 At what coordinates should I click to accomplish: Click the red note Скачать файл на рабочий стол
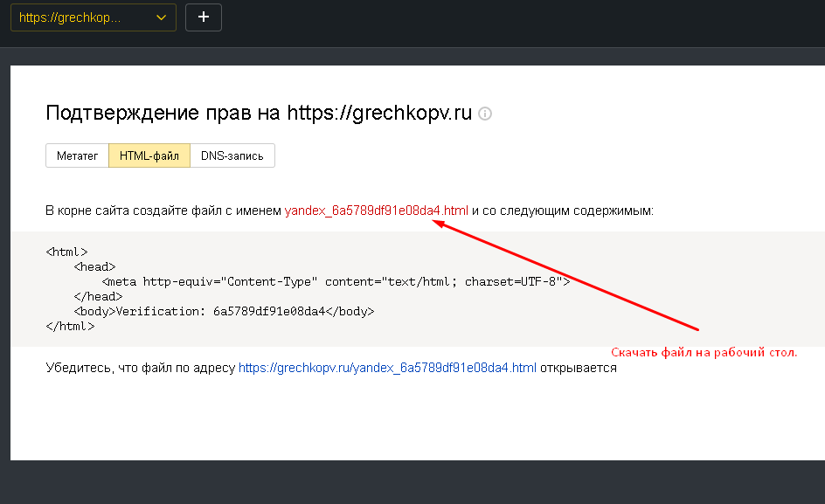(x=705, y=352)
